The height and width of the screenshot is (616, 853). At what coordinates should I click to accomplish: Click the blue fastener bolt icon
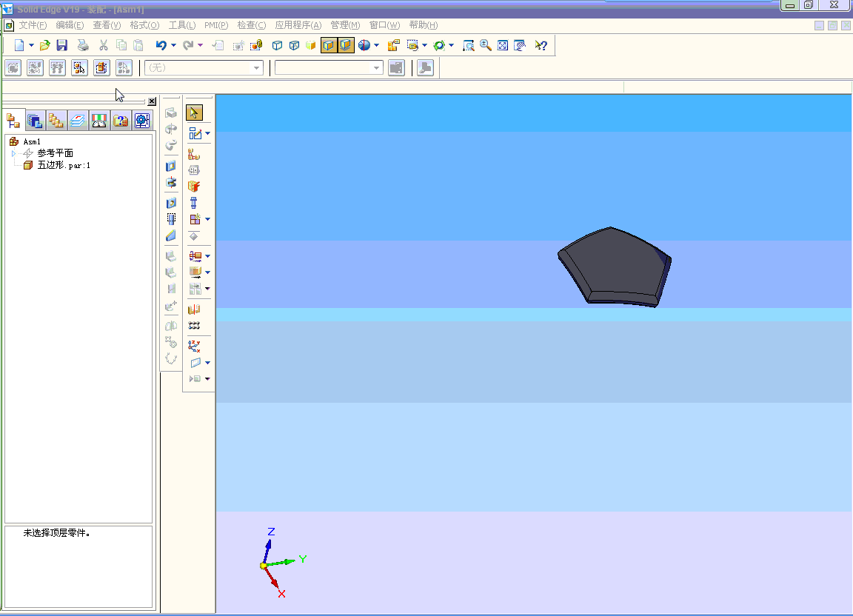point(194,203)
